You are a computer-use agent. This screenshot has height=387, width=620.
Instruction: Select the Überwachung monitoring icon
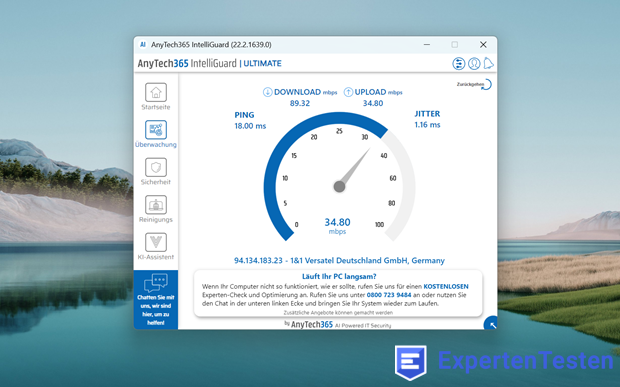[156, 130]
